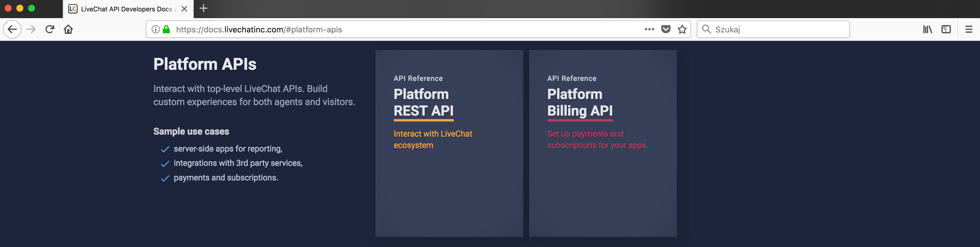Click the LiveChat tab favicon
Viewport: 980px width, 247px height.
[x=73, y=9]
